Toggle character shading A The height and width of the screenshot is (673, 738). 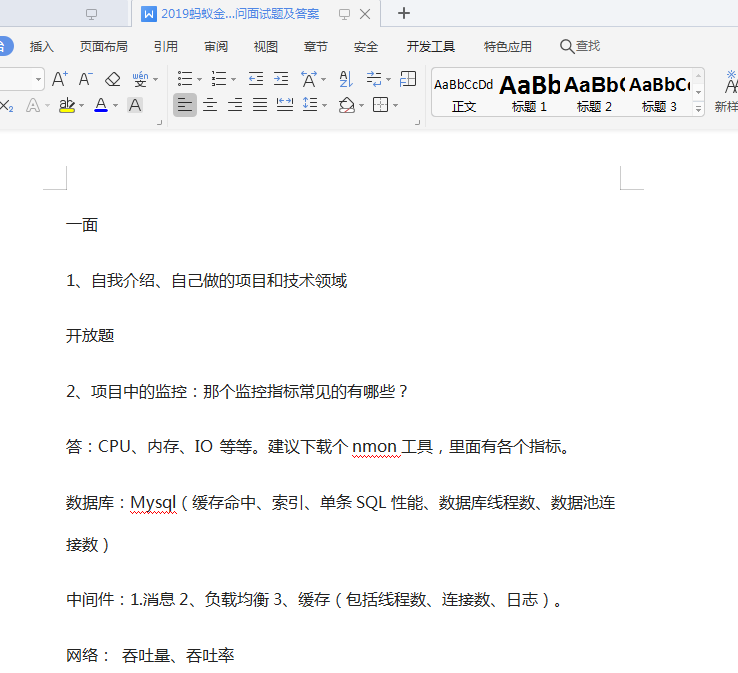click(x=135, y=105)
